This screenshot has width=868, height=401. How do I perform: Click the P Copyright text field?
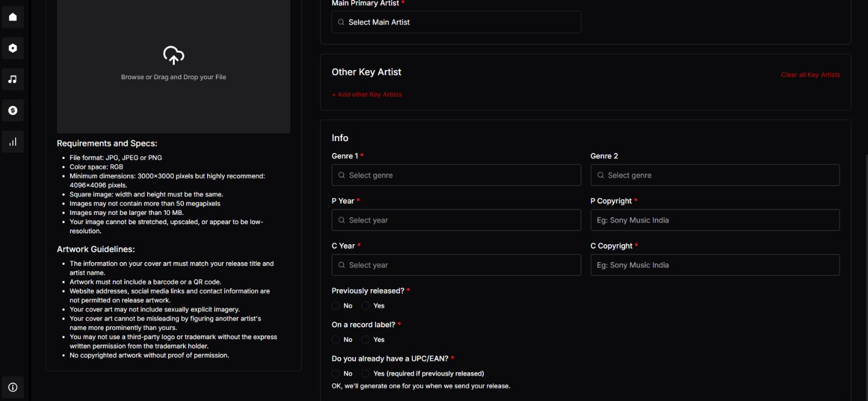point(714,220)
